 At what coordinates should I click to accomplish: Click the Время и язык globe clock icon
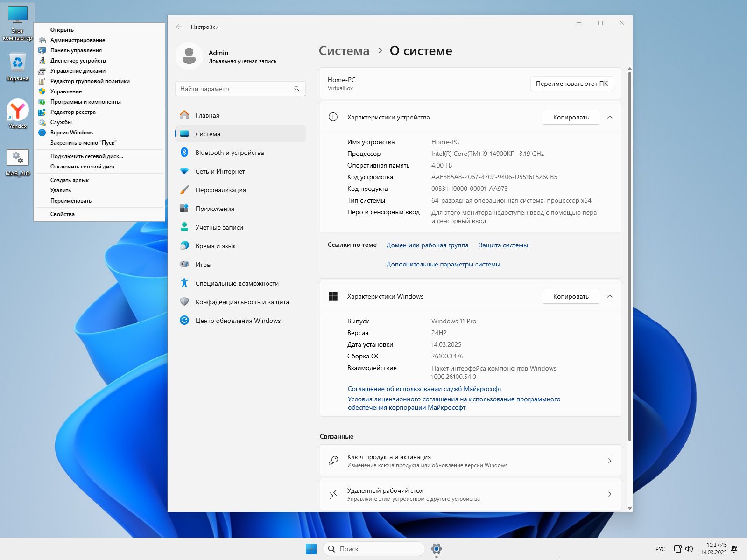point(184,246)
